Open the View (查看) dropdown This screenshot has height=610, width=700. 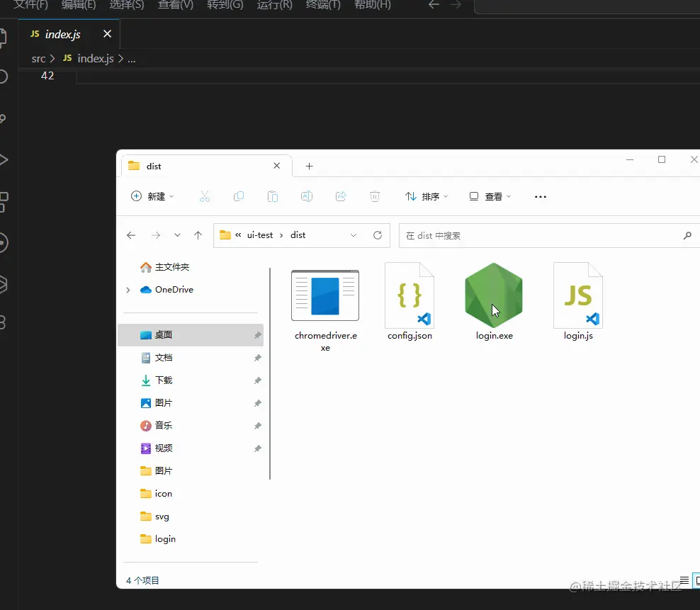(x=490, y=196)
